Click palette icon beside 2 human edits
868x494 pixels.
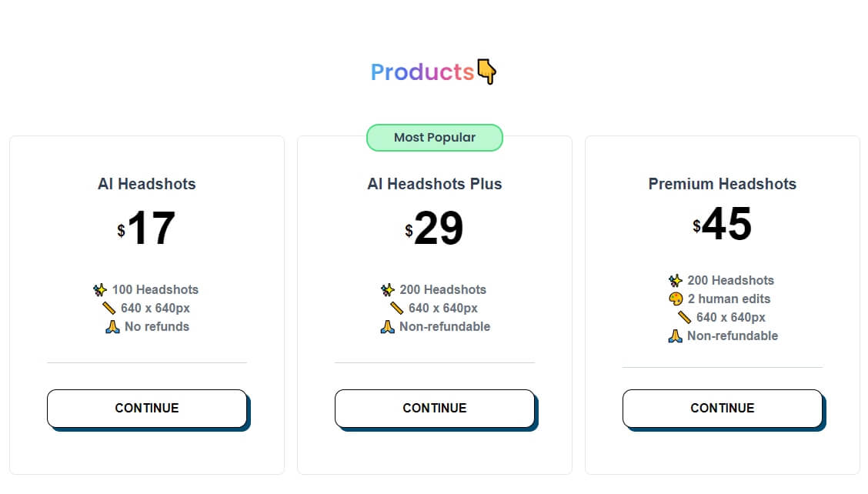click(x=676, y=299)
